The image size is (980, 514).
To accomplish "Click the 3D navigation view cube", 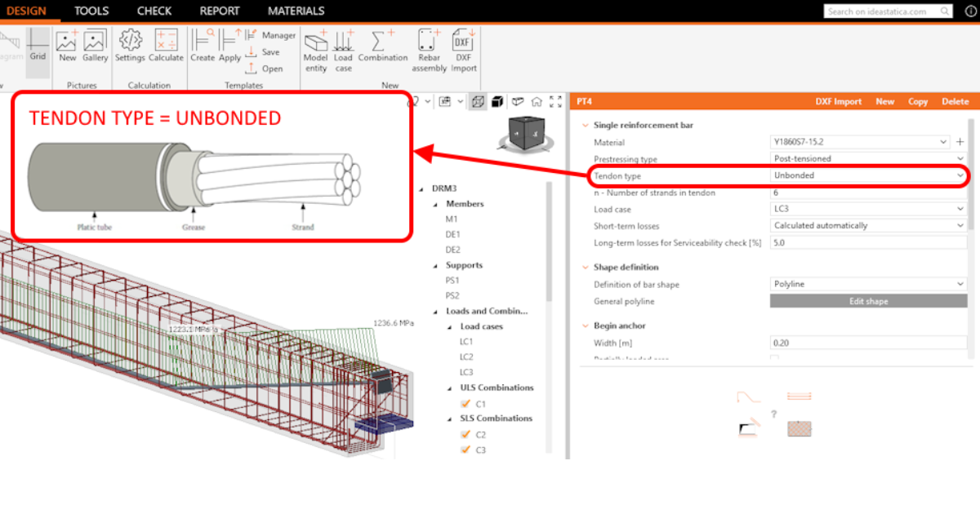I will click(528, 133).
